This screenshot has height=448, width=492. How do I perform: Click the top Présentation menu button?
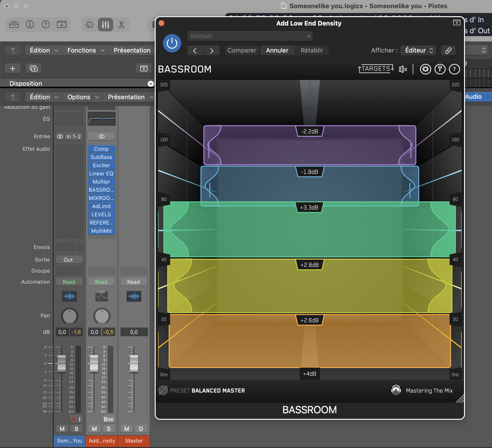(132, 51)
